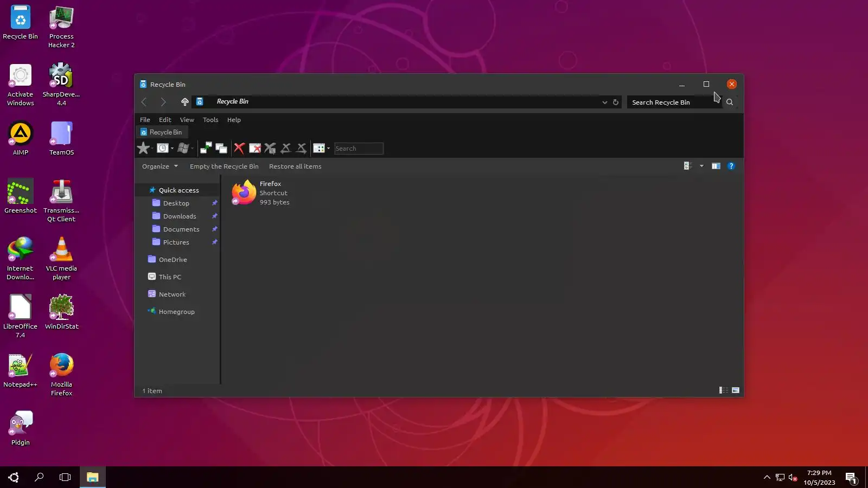Switch to details view in the status bar
868x488 pixels.
(x=724, y=390)
